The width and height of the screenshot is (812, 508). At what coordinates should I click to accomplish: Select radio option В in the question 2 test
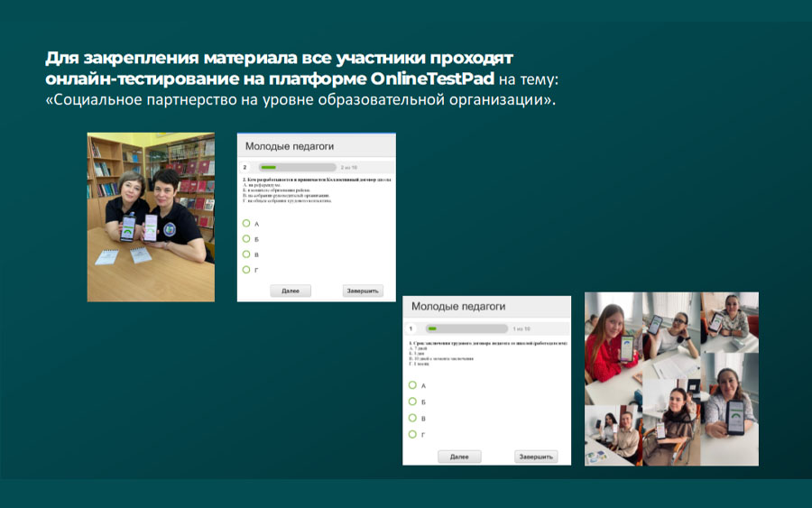pyautogui.click(x=246, y=254)
